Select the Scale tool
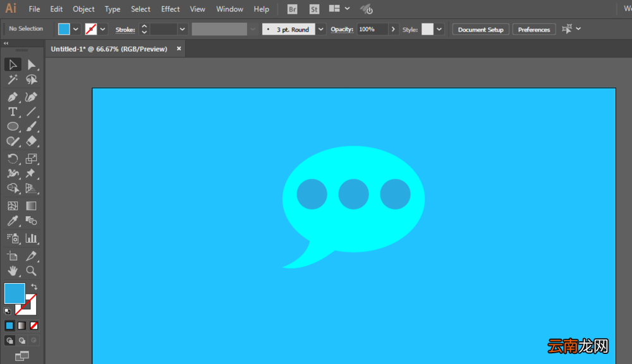 click(x=31, y=159)
